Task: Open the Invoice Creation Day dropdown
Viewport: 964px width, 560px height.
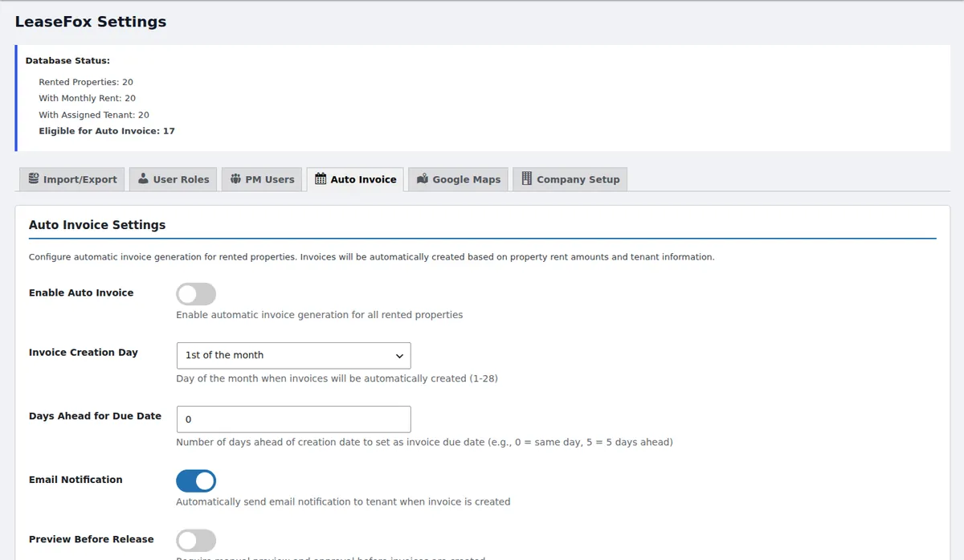Action: (293, 355)
